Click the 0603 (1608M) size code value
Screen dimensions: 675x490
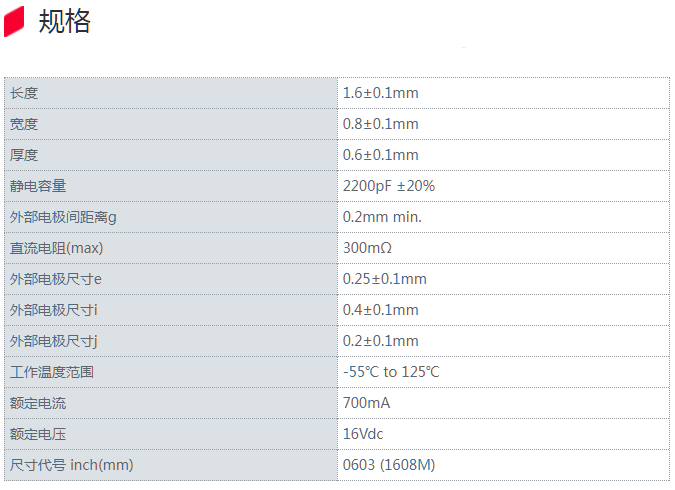[x=389, y=465]
